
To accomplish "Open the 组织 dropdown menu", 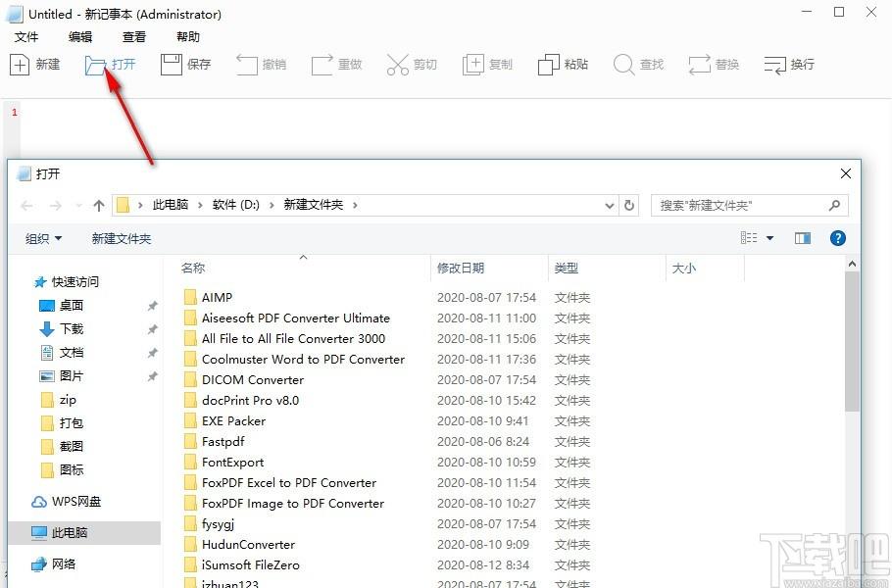I will coord(43,239).
